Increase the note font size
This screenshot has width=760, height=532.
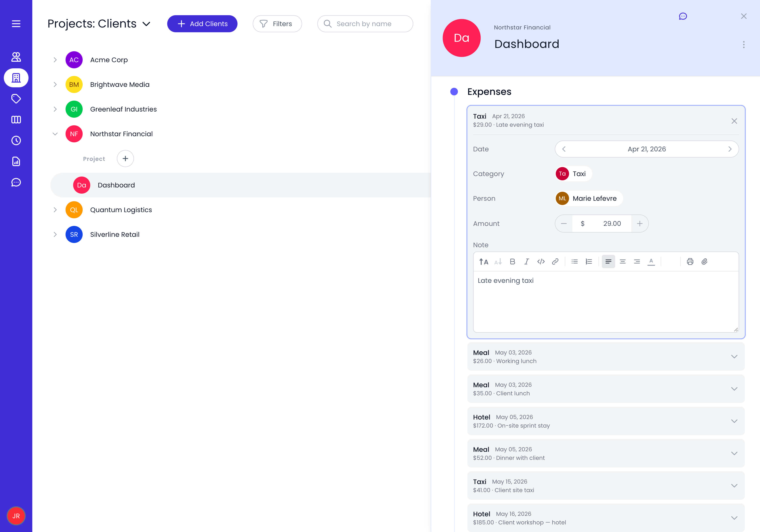(484, 261)
